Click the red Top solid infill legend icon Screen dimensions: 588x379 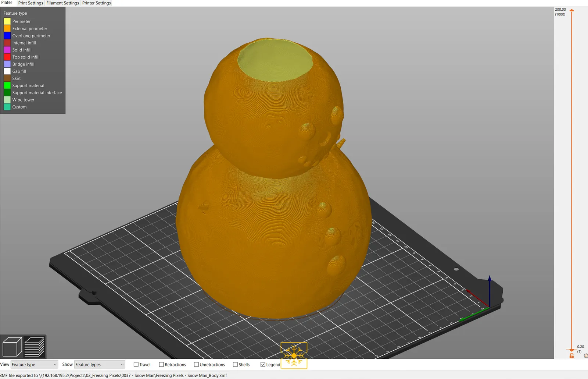point(7,57)
